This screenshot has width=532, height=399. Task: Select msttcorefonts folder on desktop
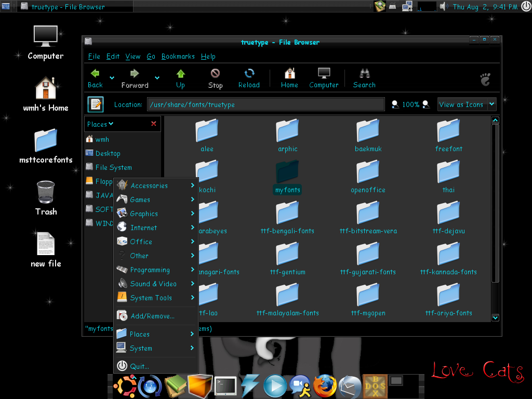tap(46, 146)
